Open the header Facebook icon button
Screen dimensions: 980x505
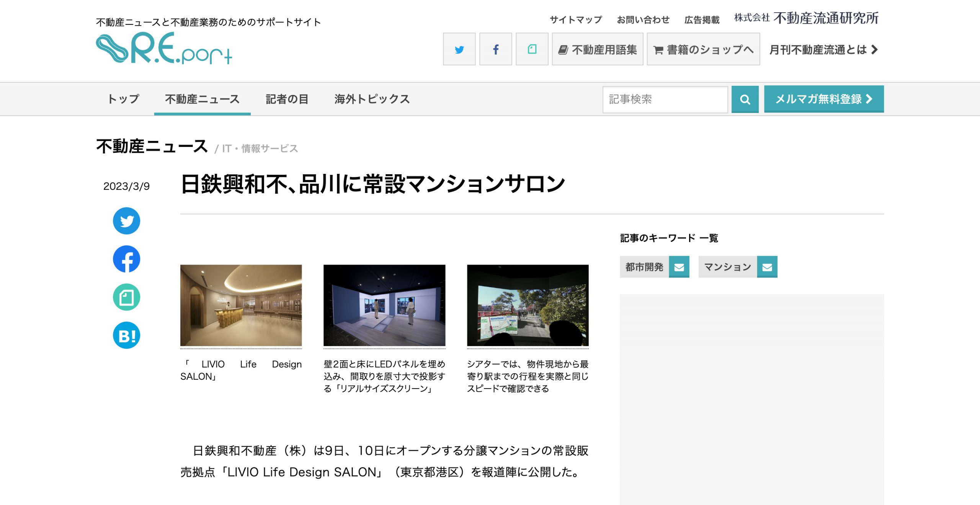495,49
